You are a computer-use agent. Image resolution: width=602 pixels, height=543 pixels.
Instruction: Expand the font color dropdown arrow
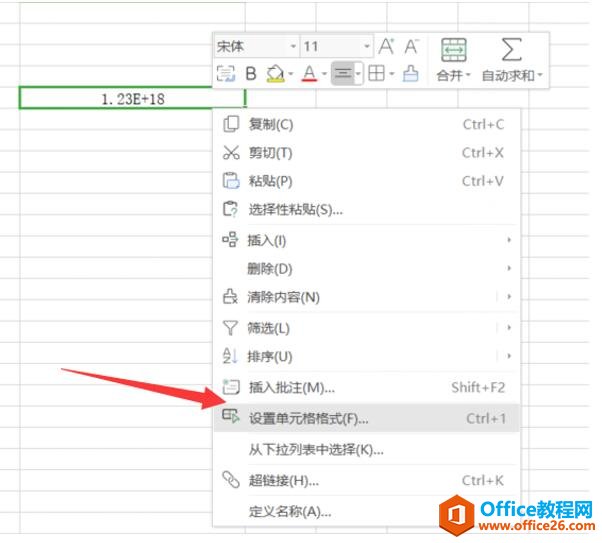point(324,73)
